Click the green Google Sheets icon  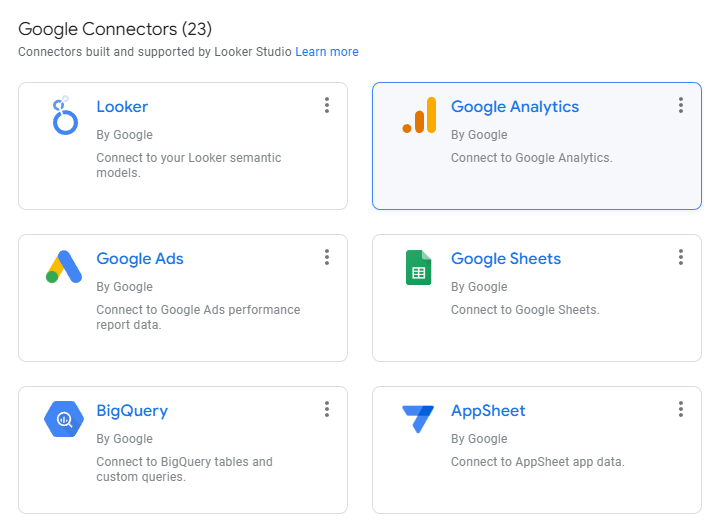pos(418,268)
